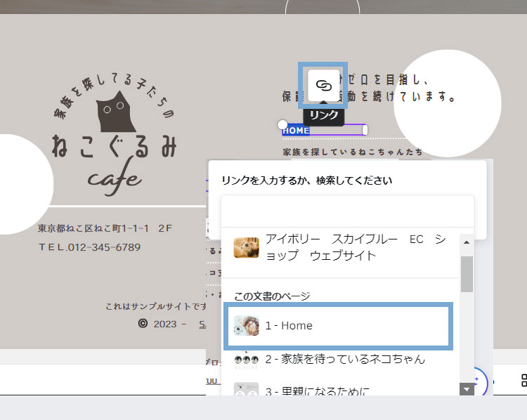The image size is (527, 420).
Task: Select the '家族を探しているねこちゃんたち' menu text
Action: click(x=352, y=152)
